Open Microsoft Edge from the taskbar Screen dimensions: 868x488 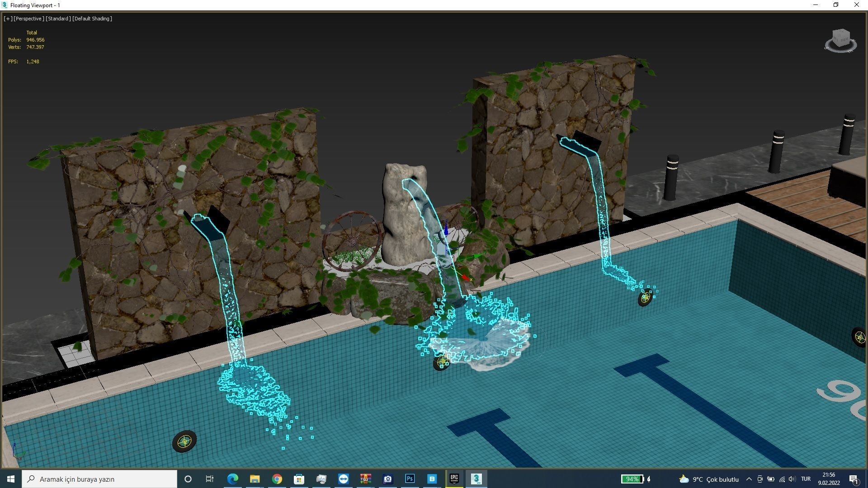coord(232,479)
